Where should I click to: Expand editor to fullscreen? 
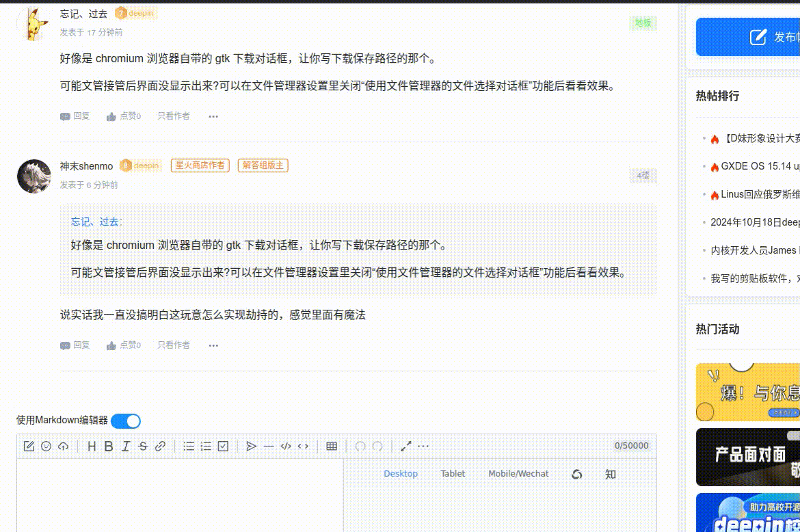point(406,447)
